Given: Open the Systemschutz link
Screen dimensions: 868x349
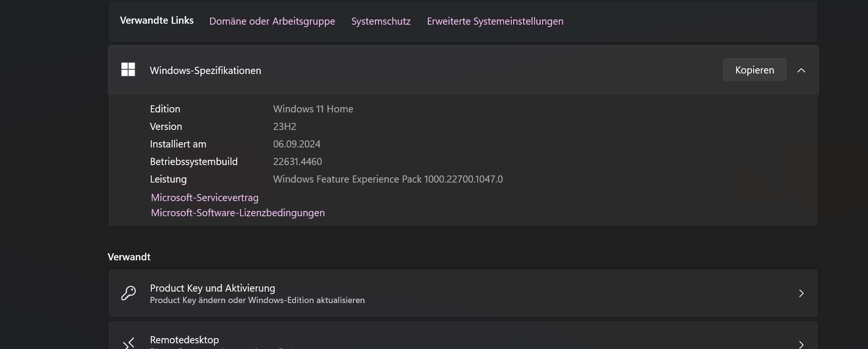Looking at the screenshot, I should click(381, 21).
